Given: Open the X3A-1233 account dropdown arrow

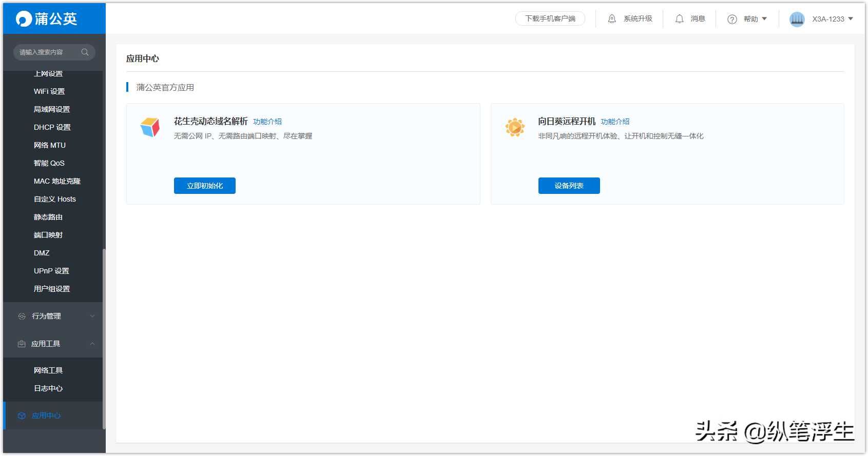Looking at the screenshot, I should (x=851, y=19).
